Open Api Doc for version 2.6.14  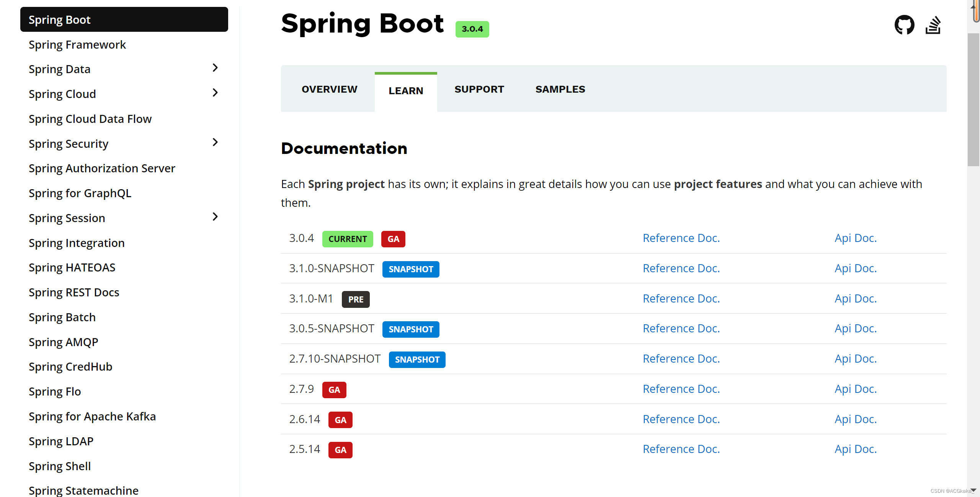pos(856,419)
